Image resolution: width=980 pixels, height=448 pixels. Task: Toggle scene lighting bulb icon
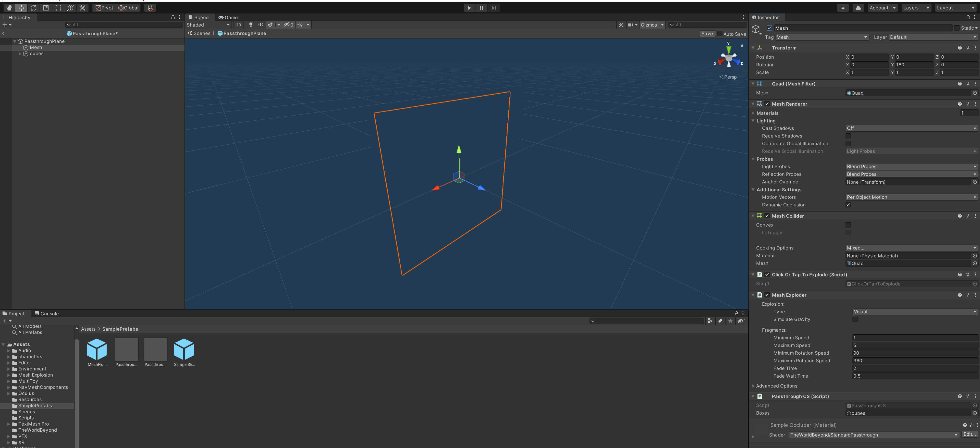click(x=251, y=25)
